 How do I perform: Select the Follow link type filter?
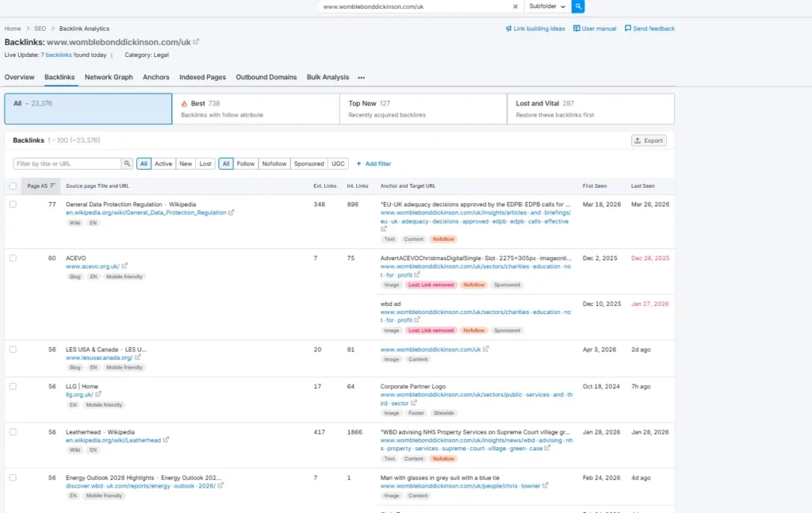pos(246,163)
